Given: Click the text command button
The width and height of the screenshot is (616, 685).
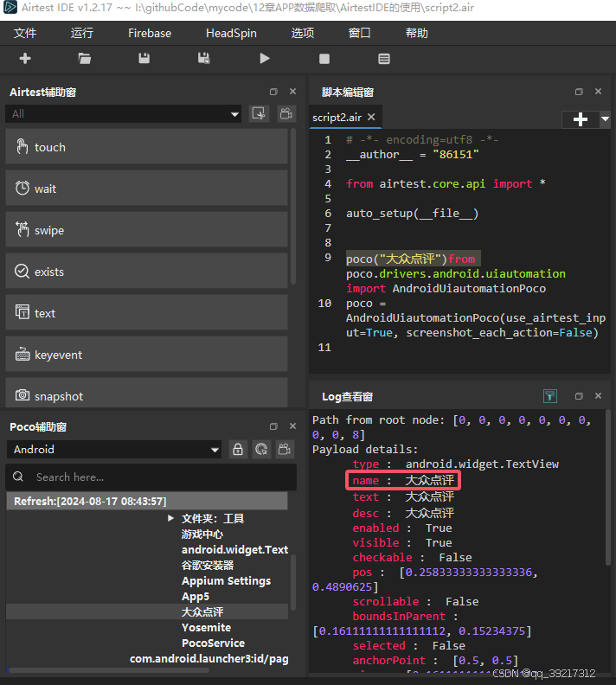Looking at the screenshot, I should (x=146, y=313).
